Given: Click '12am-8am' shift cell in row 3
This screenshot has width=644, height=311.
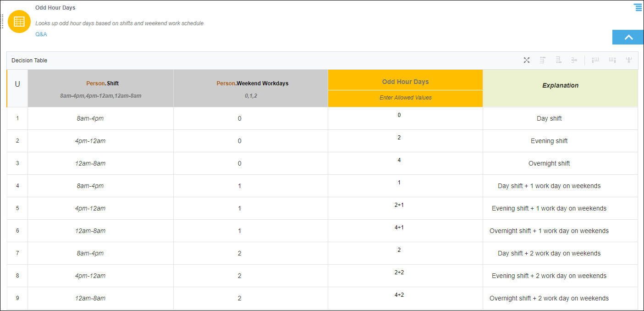Looking at the screenshot, I should (x=100, y=163).
